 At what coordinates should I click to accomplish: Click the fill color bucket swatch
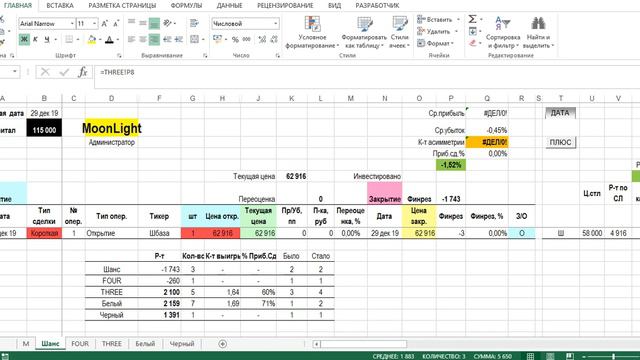click(x=91, y=39)
